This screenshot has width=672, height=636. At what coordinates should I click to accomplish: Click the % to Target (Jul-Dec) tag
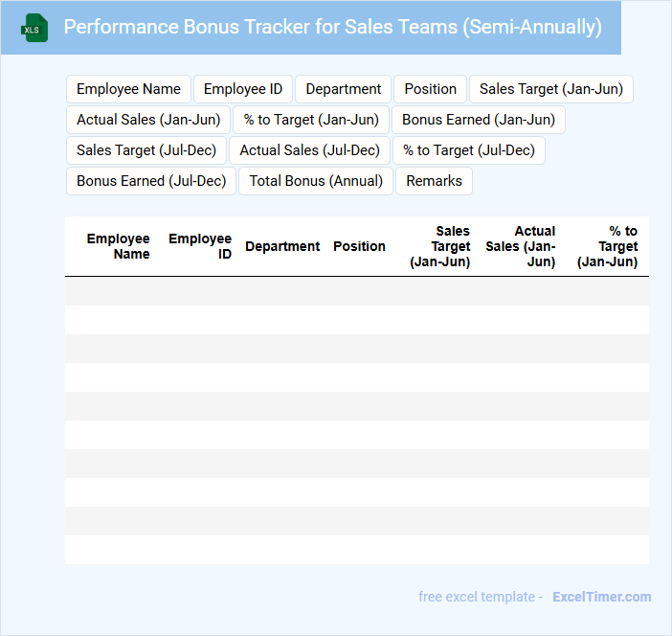469,150
